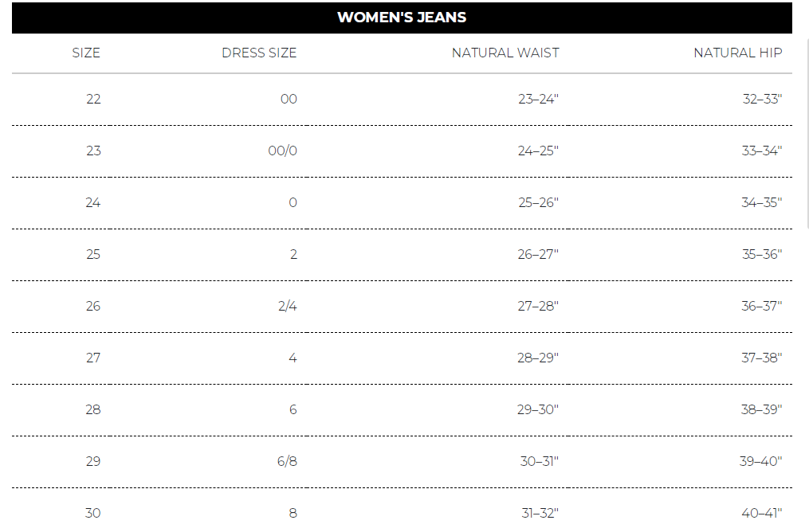The width and height of the screenshot is (809, 532).
Task: Click the NATURAL WAIST column header
Action: click(505, 53)
